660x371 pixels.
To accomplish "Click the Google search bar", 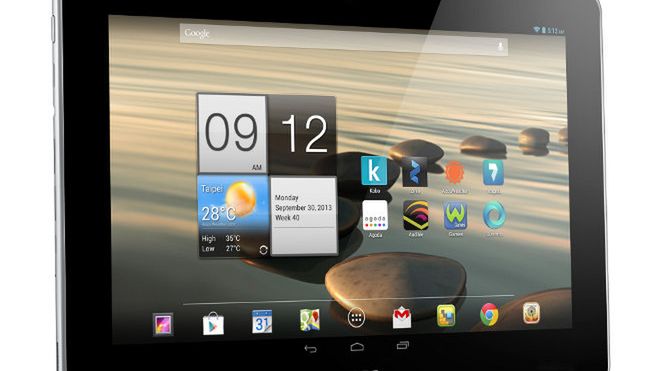I will [x=343, y=39].
